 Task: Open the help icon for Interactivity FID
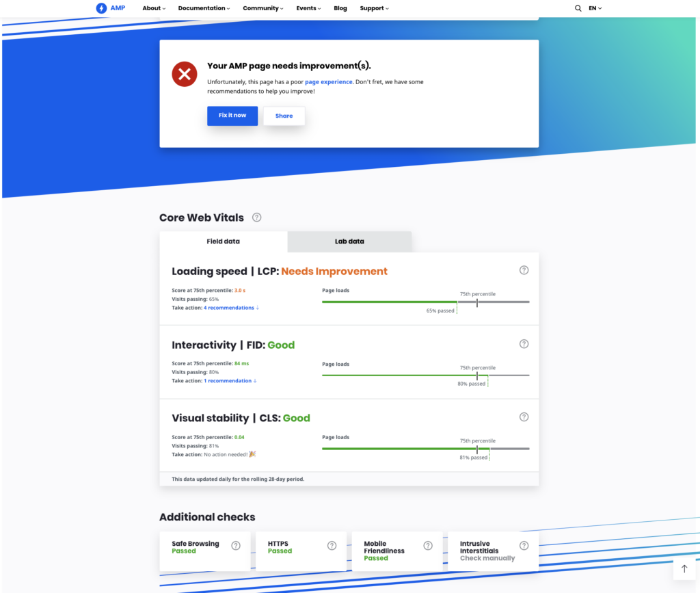pos(524,344)
